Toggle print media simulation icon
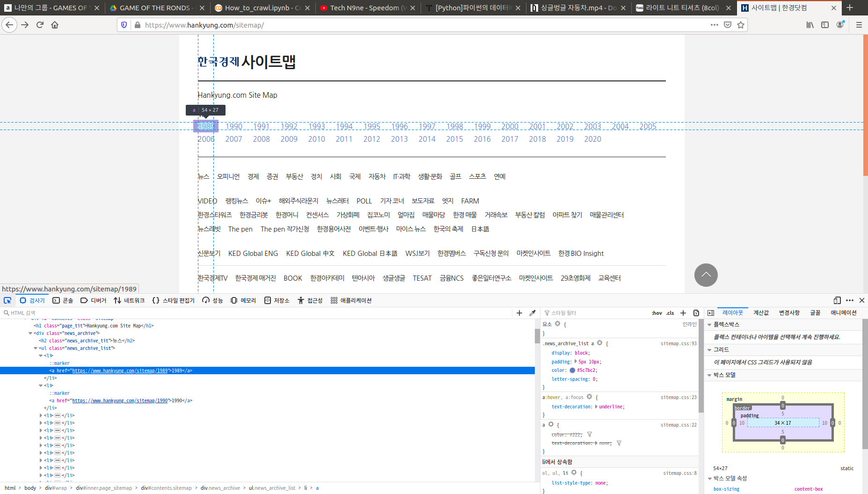This screenshot has width=868, height=494. click(696, 313)
